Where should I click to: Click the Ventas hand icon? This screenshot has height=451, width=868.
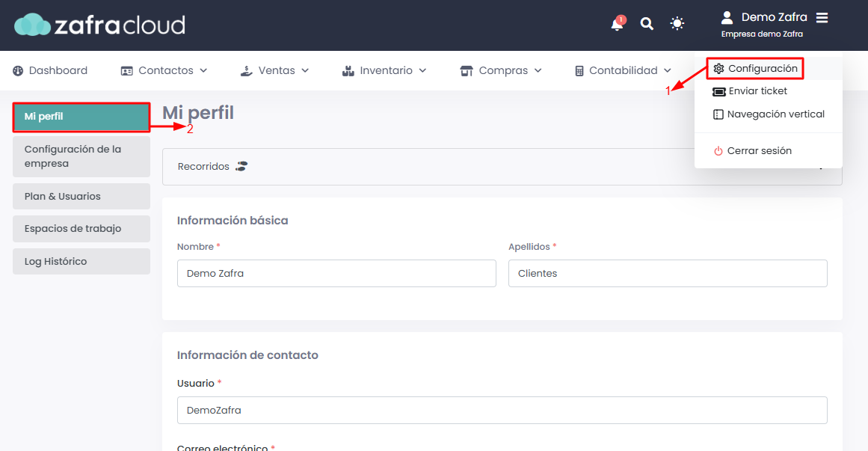[x=246, y=71]
